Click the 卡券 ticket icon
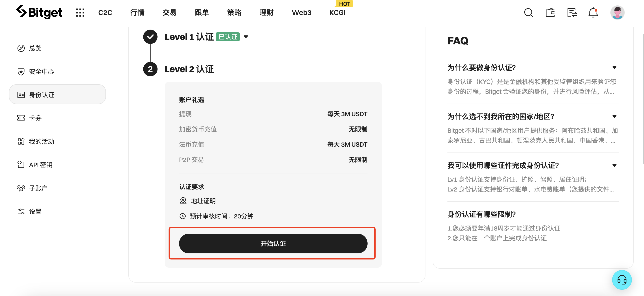 coord(21,118)
